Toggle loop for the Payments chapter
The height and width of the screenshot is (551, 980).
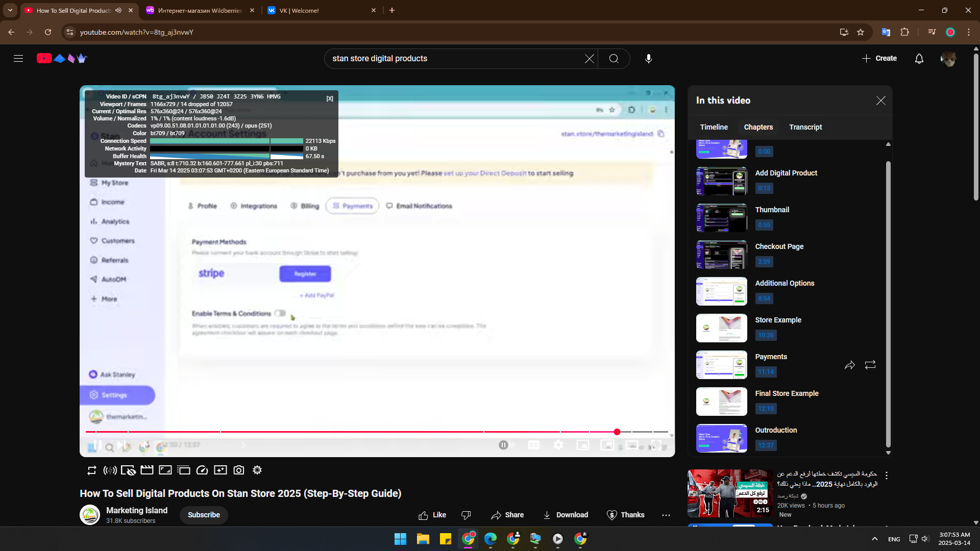click(x=870, y=365)
